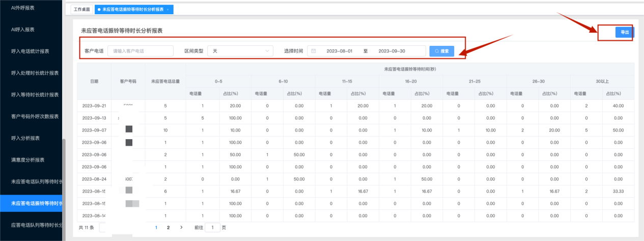Click the 搜索 search button
The height and width of the screenshot is (241, 644).
[442, 51]
